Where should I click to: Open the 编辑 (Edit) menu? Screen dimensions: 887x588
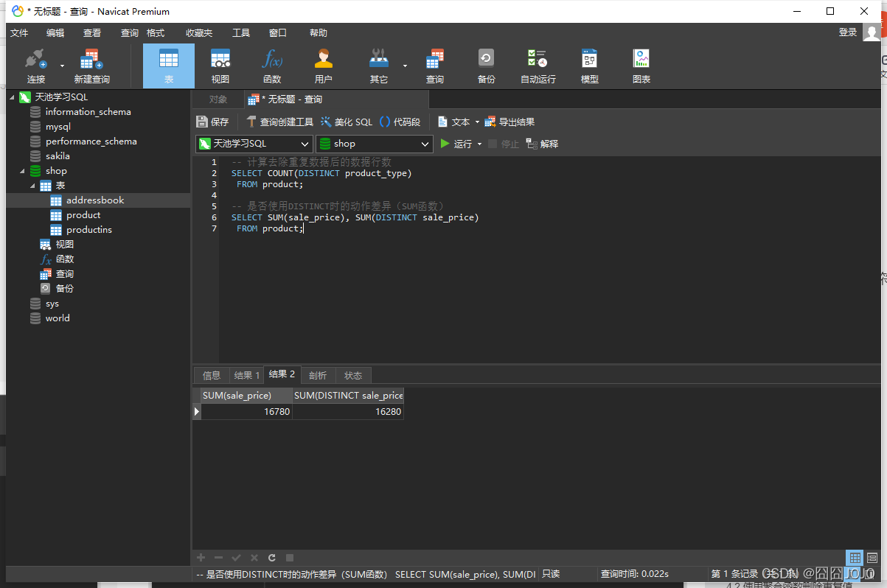(55, 32)
